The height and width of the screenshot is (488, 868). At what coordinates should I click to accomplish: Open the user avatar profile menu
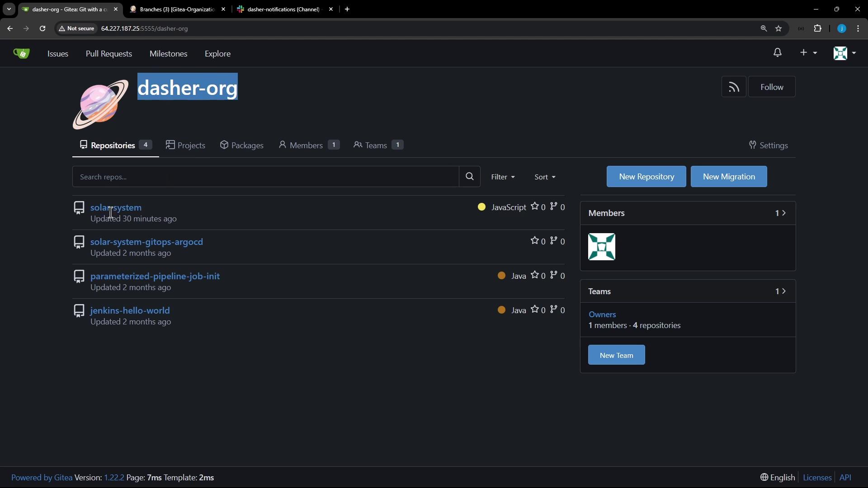pos(844,53)
